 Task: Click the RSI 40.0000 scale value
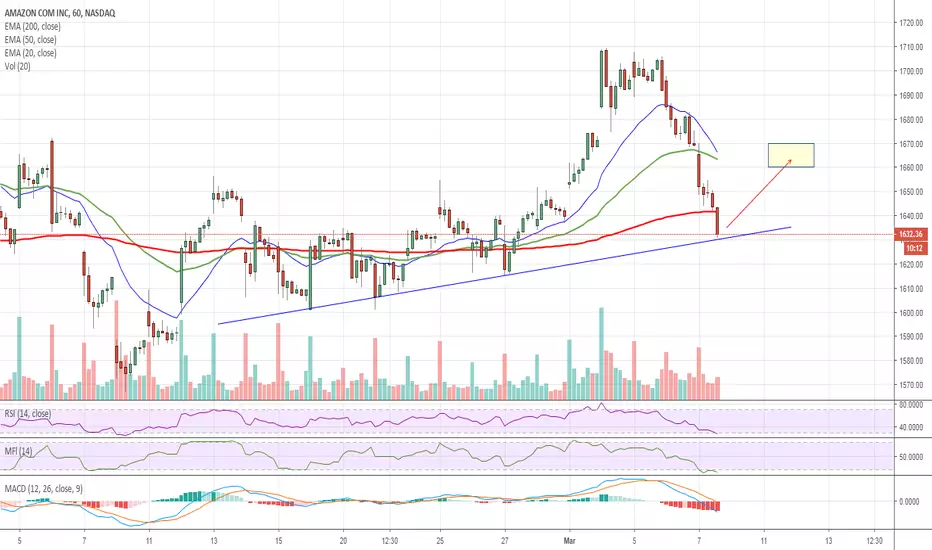(911, 427)
